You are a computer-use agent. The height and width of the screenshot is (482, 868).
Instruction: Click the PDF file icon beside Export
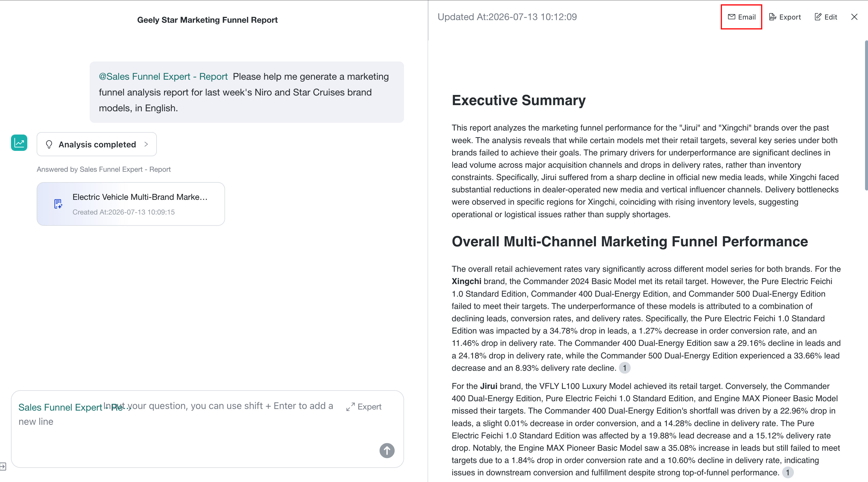[773, 17]
